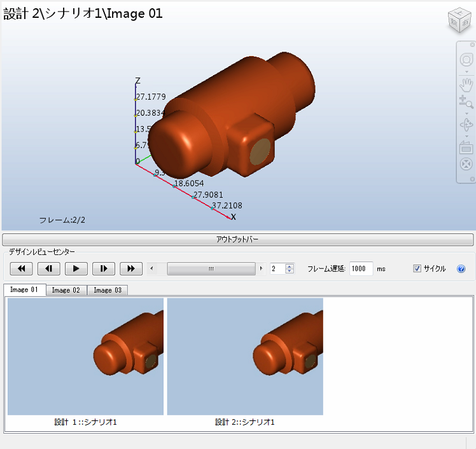Open the navigation bar options menu
Image resolution: width=476 pixels, height=449 pixels.
[472, 179]
